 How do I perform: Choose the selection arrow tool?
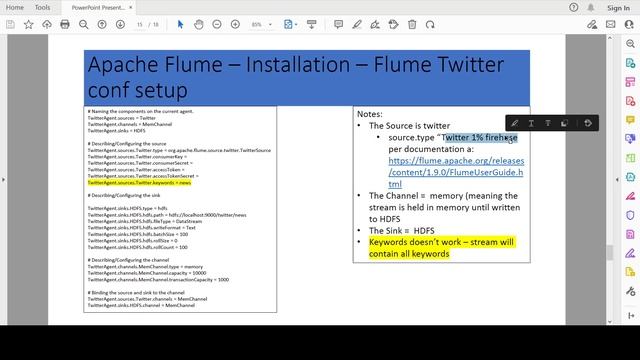pos(180,24)
